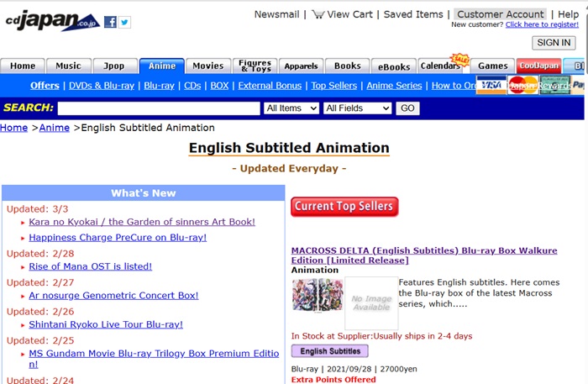
Task: Click the English Subtitles tag button
Action: tap(330, 351)
